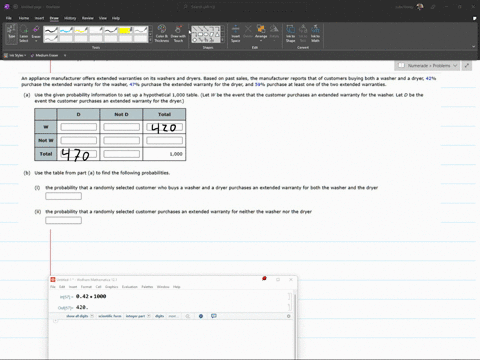Open the notebook section dropdown

[x=428, y=66]
